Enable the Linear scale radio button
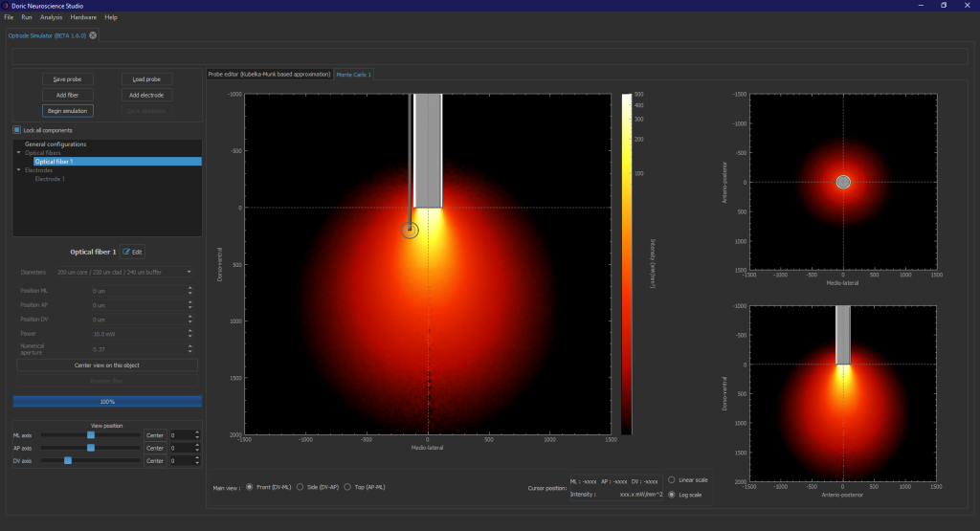The image size is (980, 531). 672,479
